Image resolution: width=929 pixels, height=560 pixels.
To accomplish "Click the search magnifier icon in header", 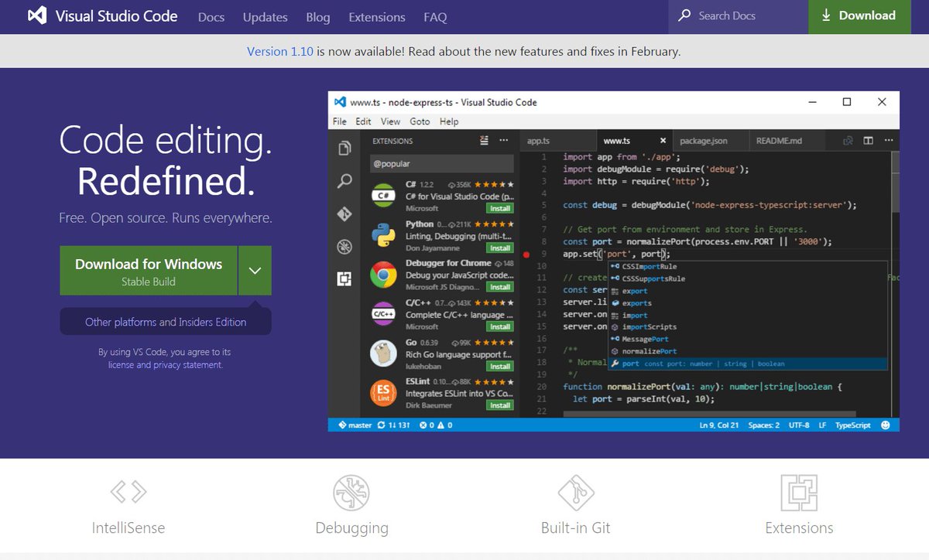I will [x=684, y=15].
